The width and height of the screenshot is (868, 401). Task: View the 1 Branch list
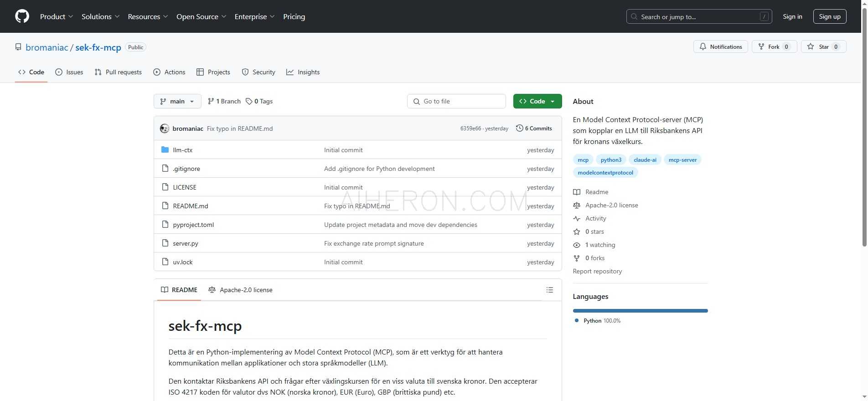click(x=224, y=101)
